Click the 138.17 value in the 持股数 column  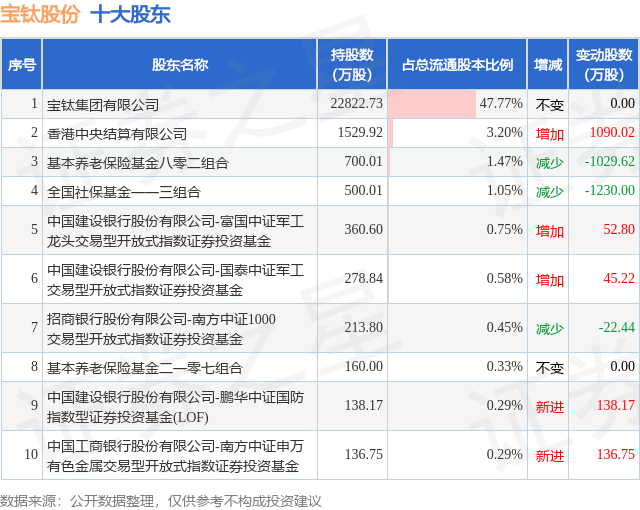(x=363, y=405)
